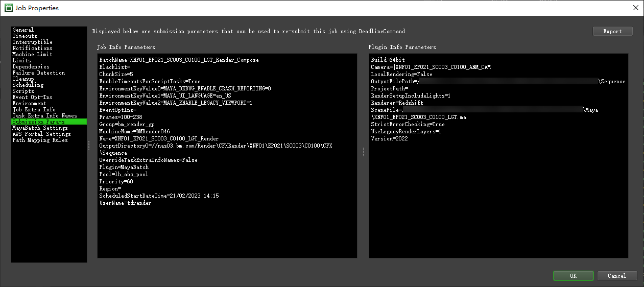Select Interruptible in the sidebar list
Viewport: 644px width, 287px height.
pyautogui.click(x=32, y=42)
